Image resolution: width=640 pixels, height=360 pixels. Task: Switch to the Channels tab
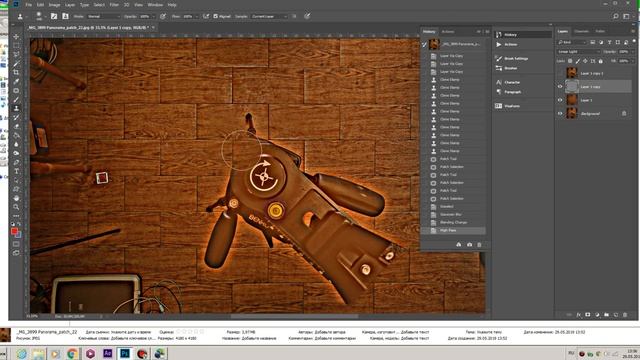click(581, 31)
